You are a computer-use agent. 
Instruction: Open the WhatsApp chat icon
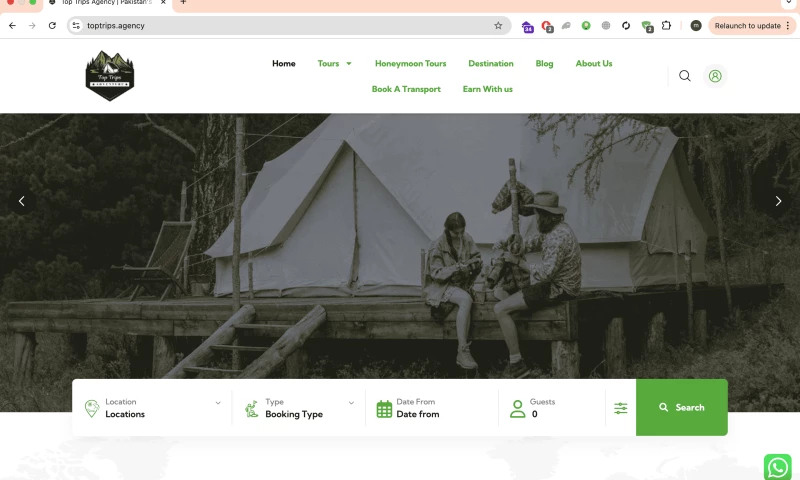click(777, 467)
